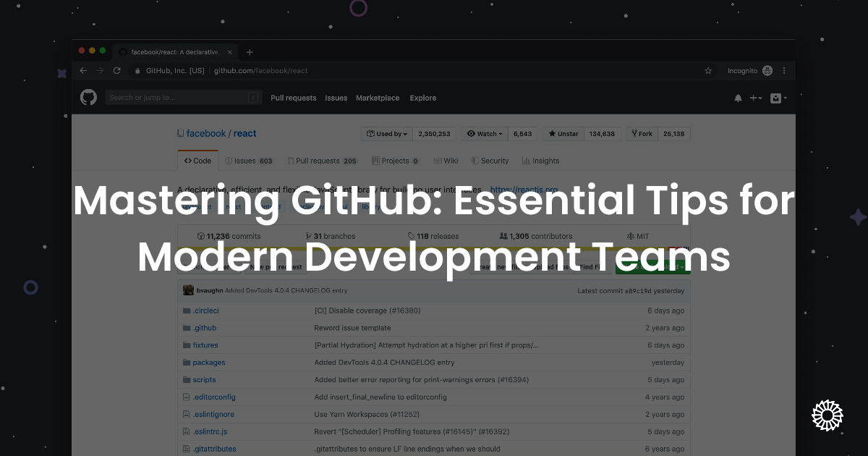
Task: Unstar the react repository
Action: point(563,133)
